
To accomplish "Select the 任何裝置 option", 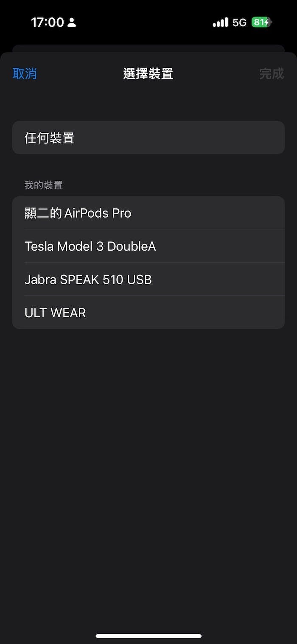I will tap(148, 138).
